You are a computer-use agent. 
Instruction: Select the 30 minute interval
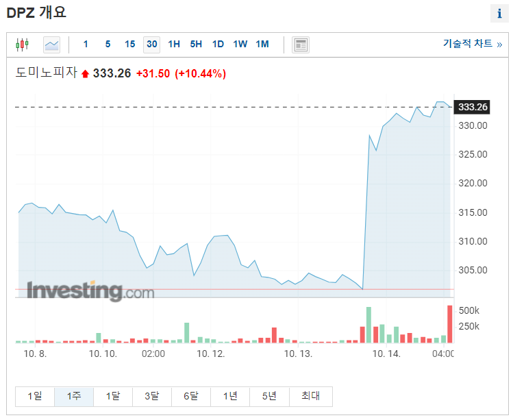coord(152,45)
